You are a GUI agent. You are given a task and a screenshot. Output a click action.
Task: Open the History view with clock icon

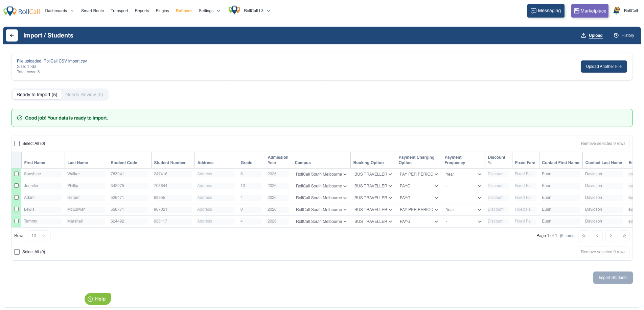click(624, 35)
